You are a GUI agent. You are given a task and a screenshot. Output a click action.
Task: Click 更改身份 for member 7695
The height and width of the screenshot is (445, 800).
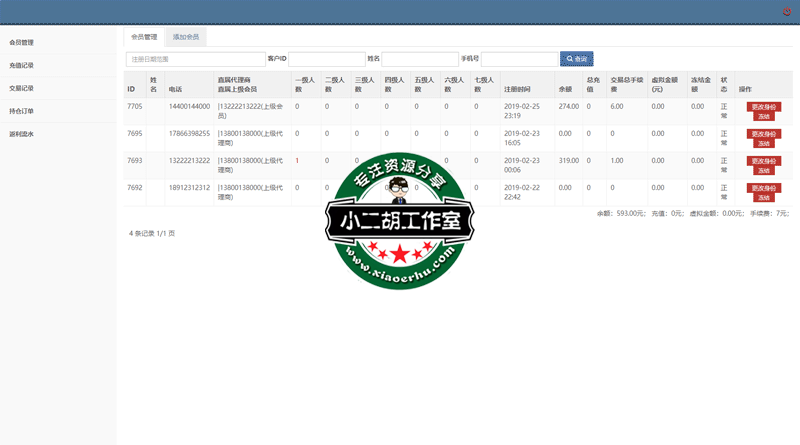click(x=764, y=134)
